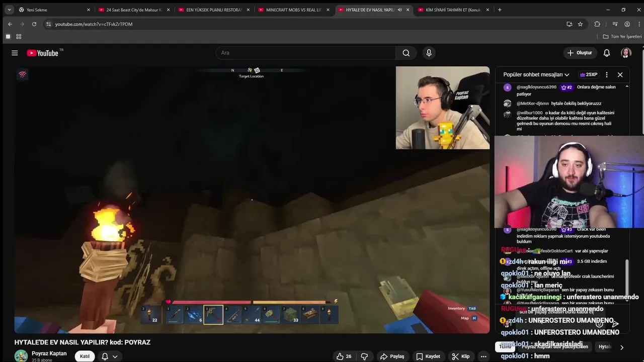Viewport: 644px width, 362px height.
Task: Close the Yeni Sekme tab
Action: click(89, 10)
